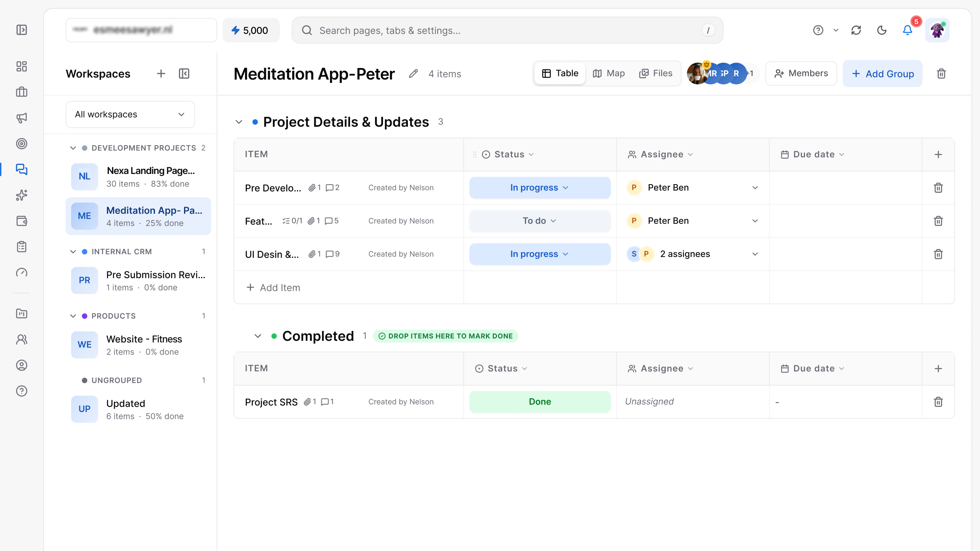The image size is (980, 551).
Task: Click the blue dot beside Project Details
Action: point(255,122)
